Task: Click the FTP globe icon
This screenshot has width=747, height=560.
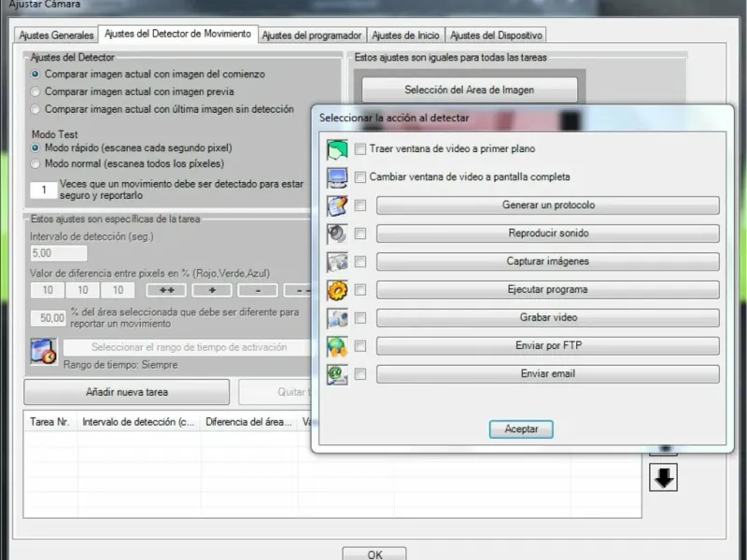Action: [337, 346]
